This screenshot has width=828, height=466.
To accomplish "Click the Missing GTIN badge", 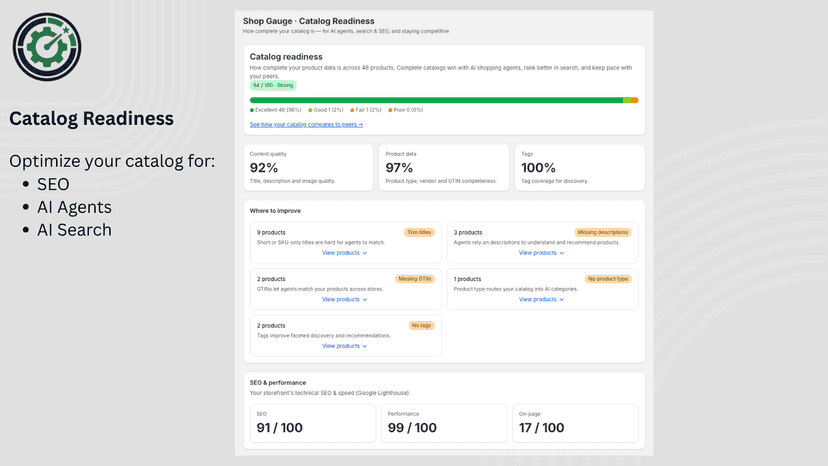I will (415, 279).
